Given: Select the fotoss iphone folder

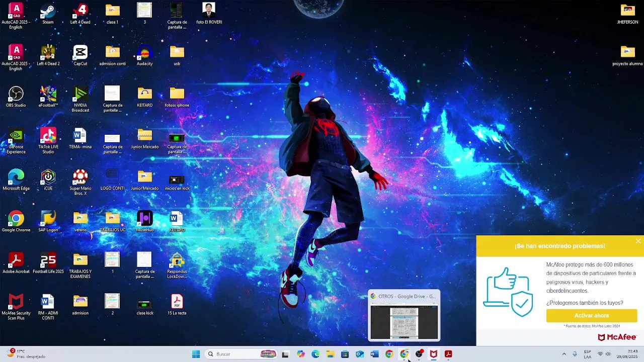Looking at the screenshot, I should click(x=177, y=97).
